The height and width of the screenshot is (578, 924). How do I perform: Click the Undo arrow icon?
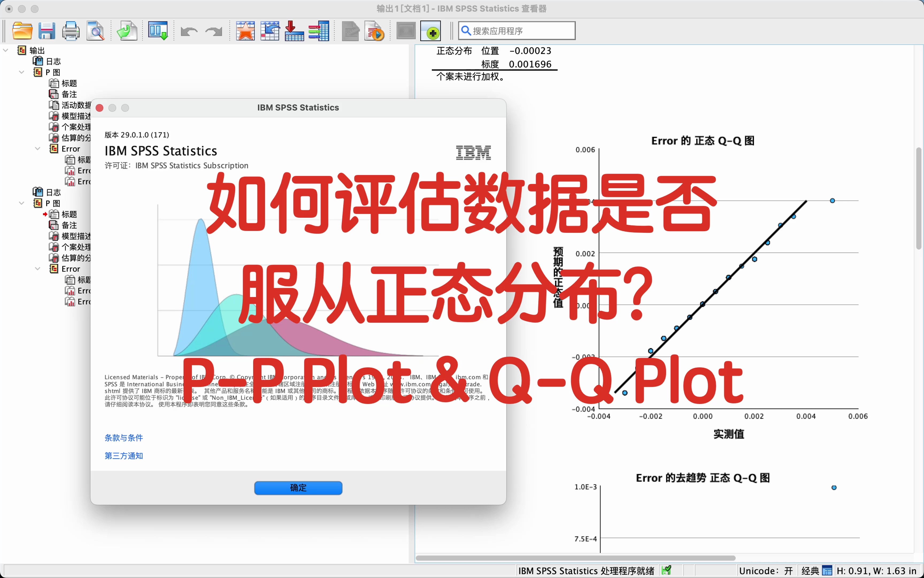(189, 31)
